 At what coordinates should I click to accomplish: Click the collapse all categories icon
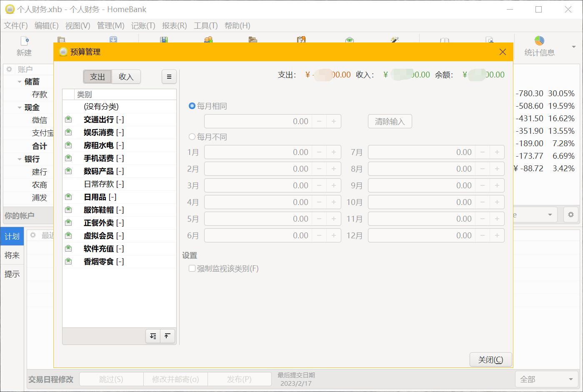point(167,336)
